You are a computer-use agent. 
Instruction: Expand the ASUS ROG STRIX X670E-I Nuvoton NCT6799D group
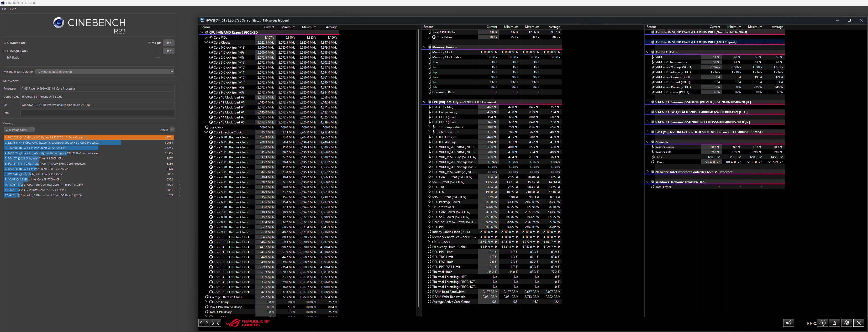648,32
